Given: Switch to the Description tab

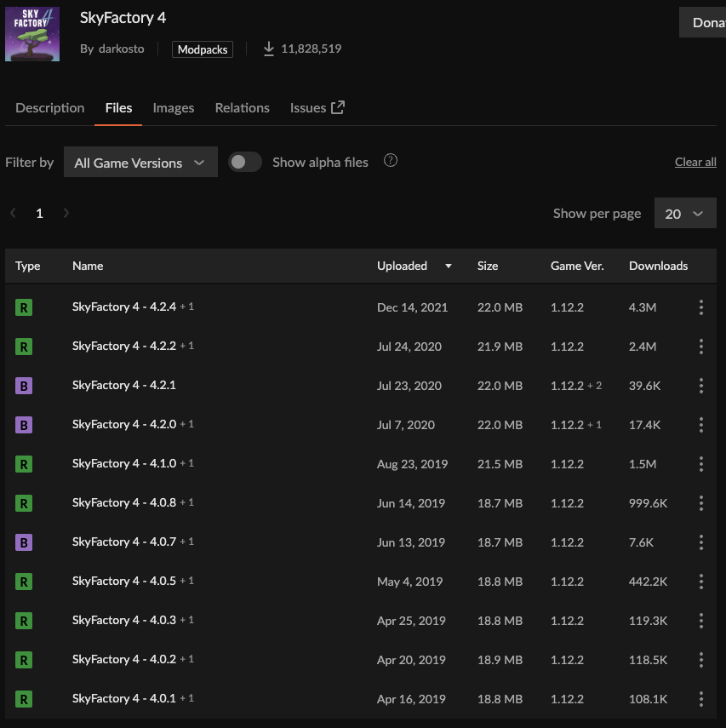Looking at the screenshot, I should 50,108.
